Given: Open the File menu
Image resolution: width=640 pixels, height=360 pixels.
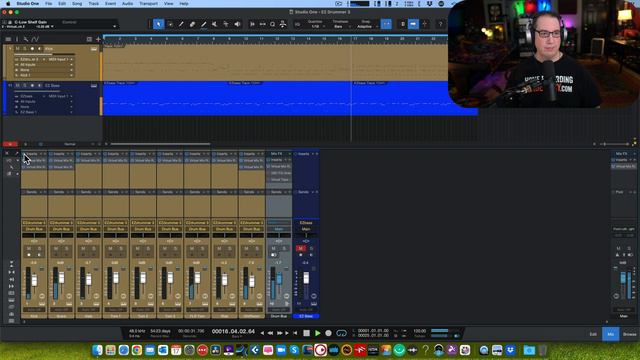Looking at the screenshot, I should click(49, 4).
